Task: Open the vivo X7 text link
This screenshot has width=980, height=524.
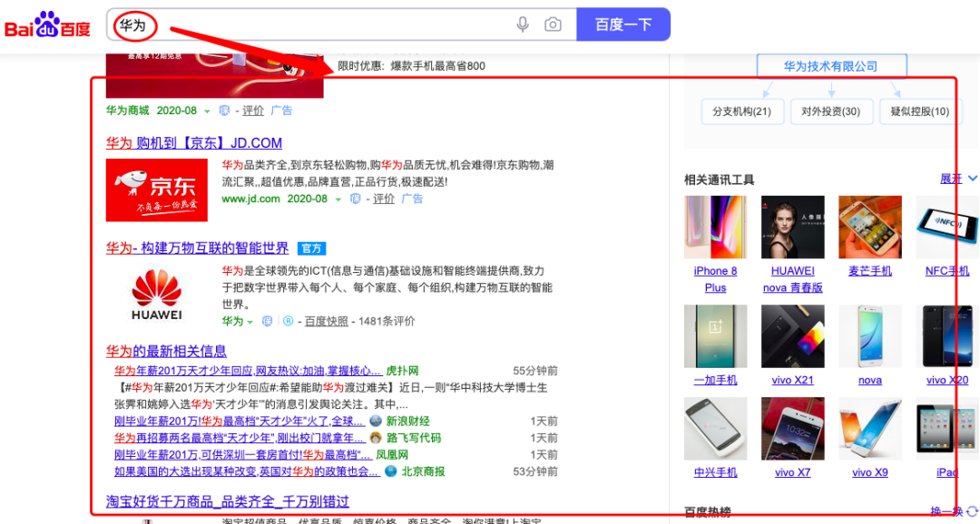Action: [792, 472]
